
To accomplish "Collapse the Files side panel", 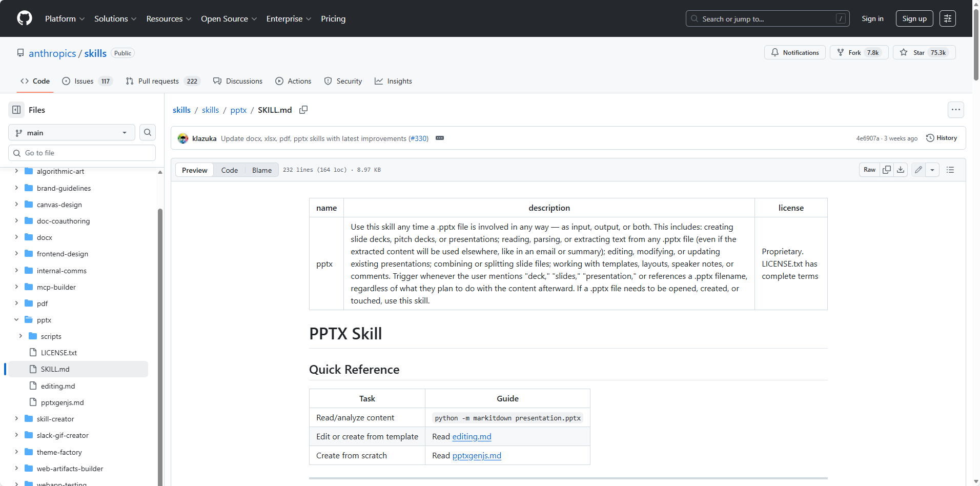I will pos(16,110).
